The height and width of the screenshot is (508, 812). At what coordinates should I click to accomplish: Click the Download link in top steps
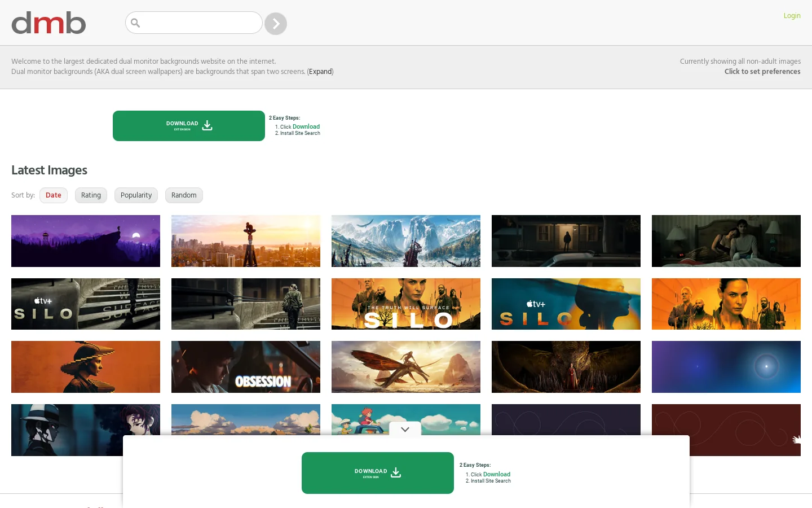point(306,126)
